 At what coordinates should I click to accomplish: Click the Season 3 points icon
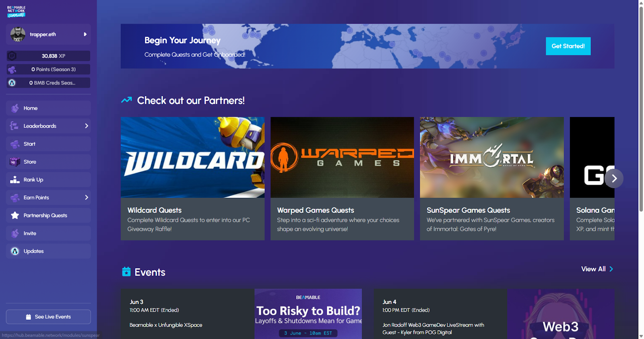[x=12, y=70]
